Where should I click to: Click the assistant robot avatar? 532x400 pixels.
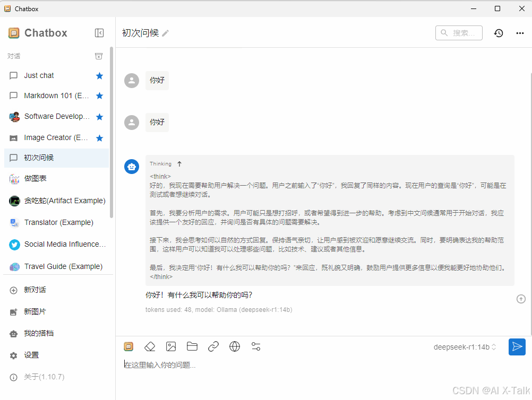[x=132, y=167]
